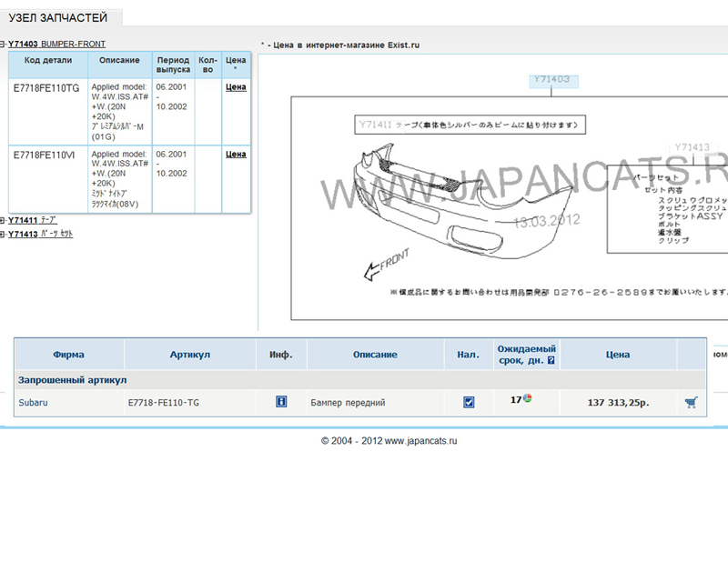The width and height of the screenshot is (728, 582).
Task: Open the Y71413 parts set link
Action: point(40,234)
